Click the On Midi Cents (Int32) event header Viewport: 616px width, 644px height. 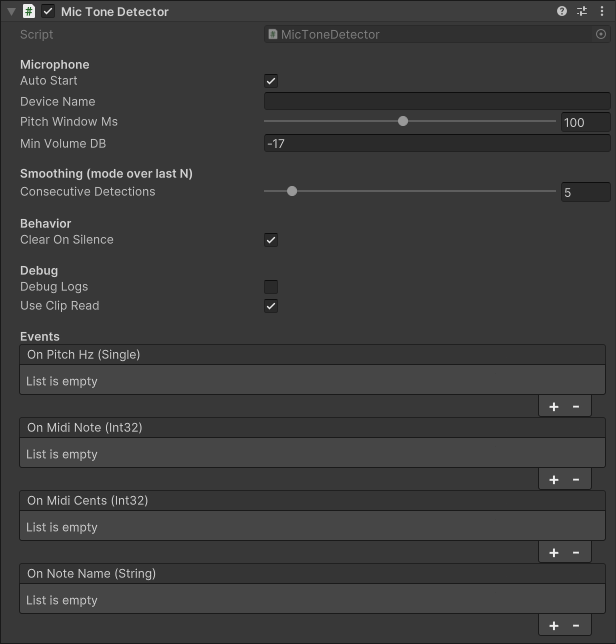(x=313, y=501)
